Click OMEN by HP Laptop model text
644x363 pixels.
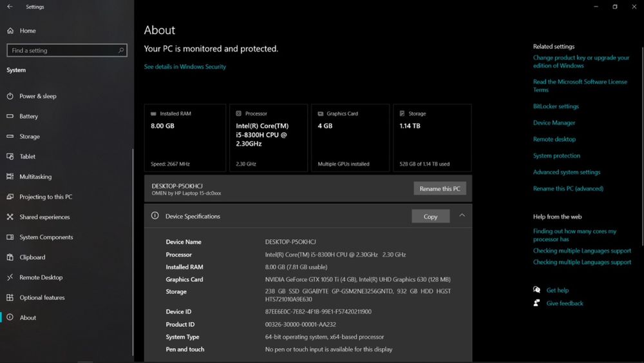coord(186,193)
